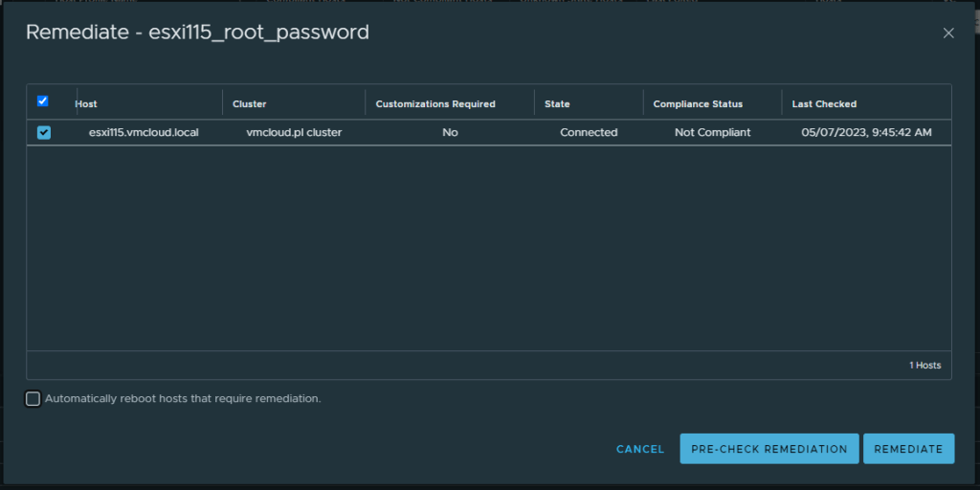Select the esxi115.vmcloud.local host name cell
980x490 pixels.
pos(144,133)
